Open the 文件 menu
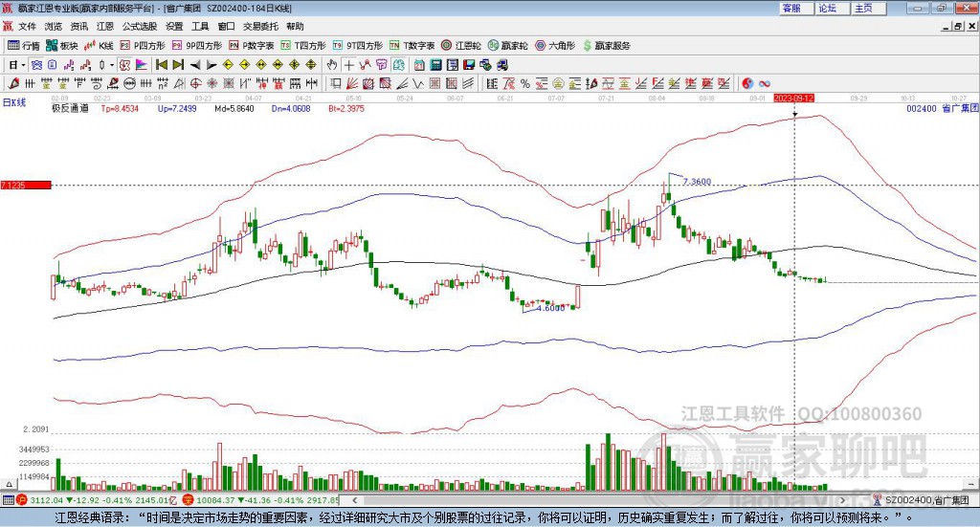Screen dimensions: 980x527 click(27, 26)
